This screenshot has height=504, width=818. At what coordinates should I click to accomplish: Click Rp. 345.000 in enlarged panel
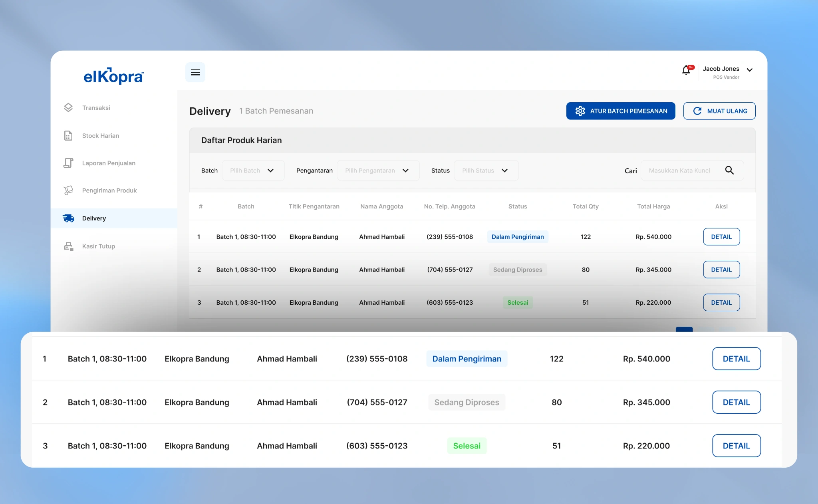(647, 402)
